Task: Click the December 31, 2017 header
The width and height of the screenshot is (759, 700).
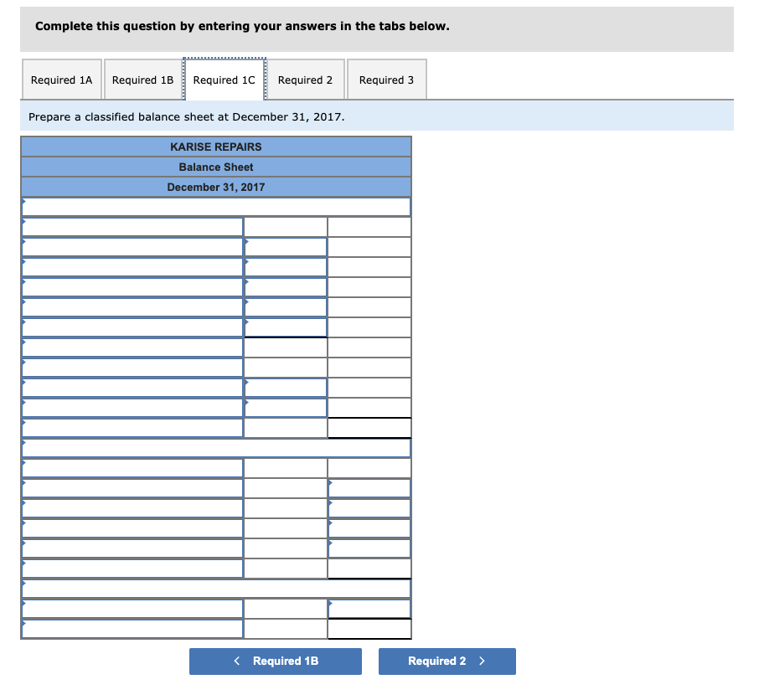Action: tap(216, 187)
